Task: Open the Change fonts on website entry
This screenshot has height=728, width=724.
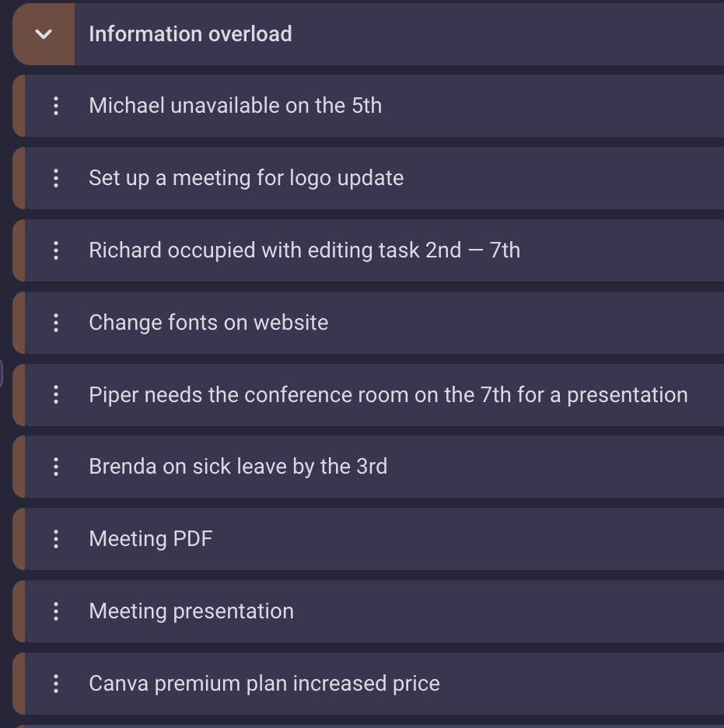Action: [x=208, y=323]
